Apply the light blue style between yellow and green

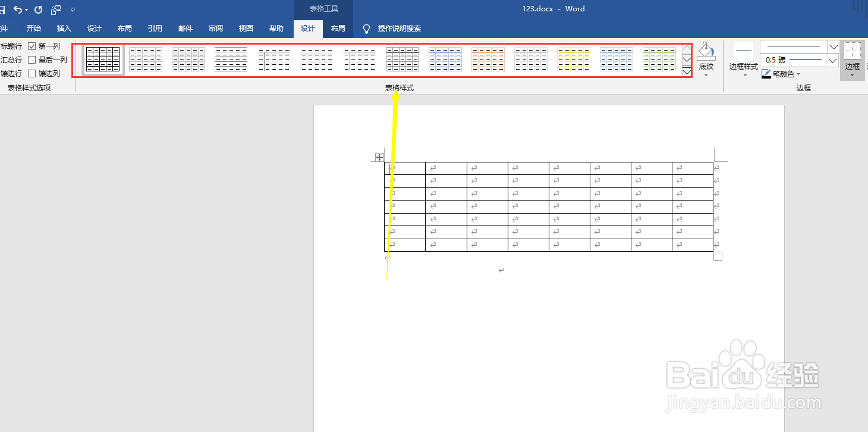pos(617,60)
